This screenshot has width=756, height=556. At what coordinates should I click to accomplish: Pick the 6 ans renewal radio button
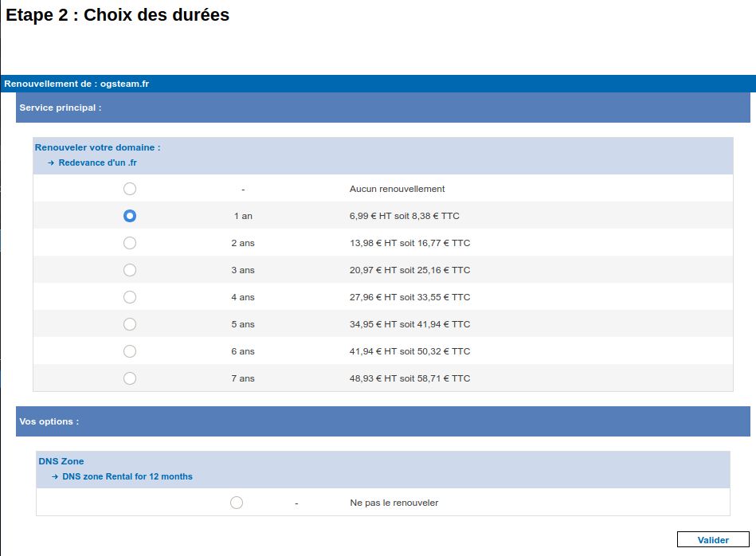130,351
